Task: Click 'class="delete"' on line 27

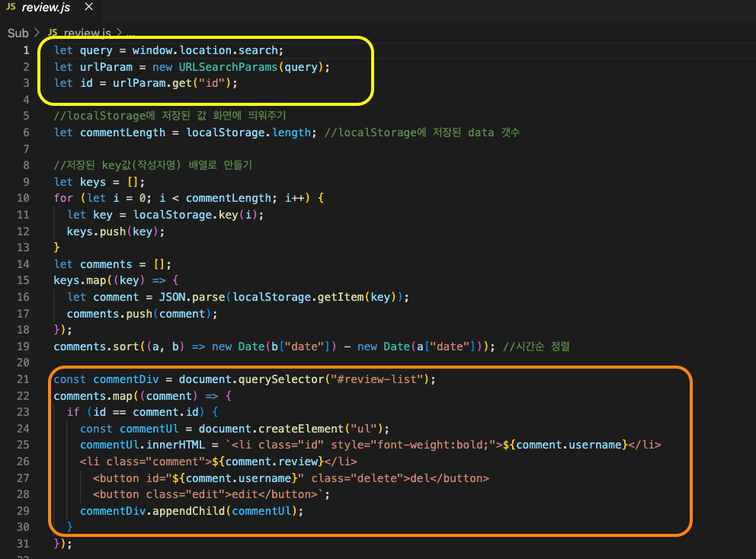Action: [357, 478]
